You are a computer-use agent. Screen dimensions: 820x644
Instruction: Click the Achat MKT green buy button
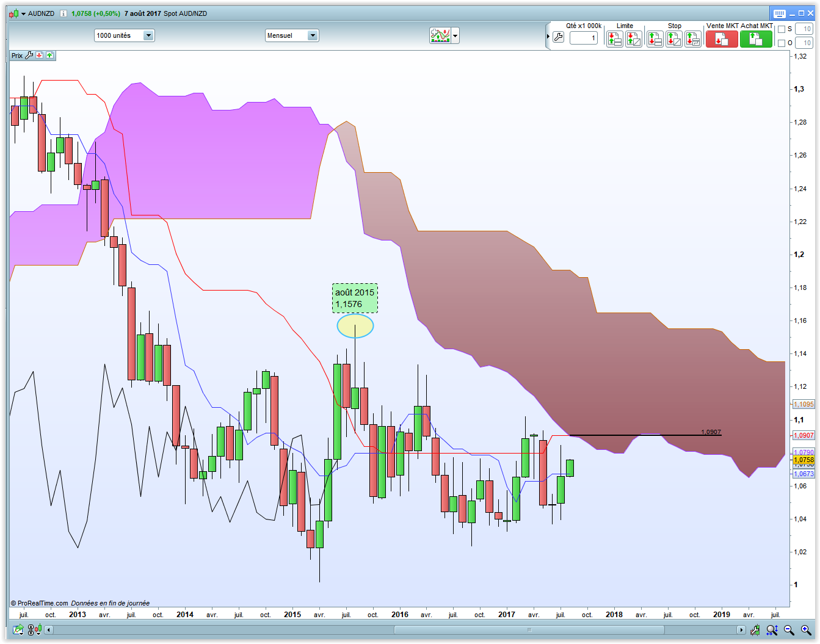pos(756,39)
